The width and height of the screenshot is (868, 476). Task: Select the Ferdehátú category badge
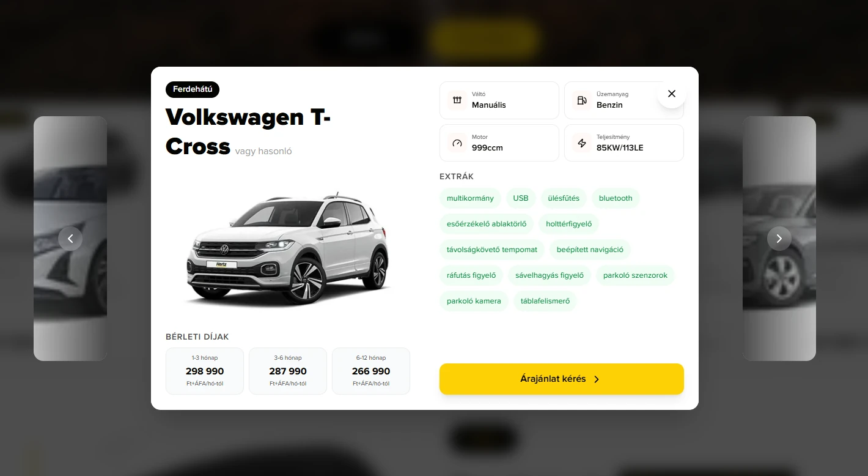point(193,89)
